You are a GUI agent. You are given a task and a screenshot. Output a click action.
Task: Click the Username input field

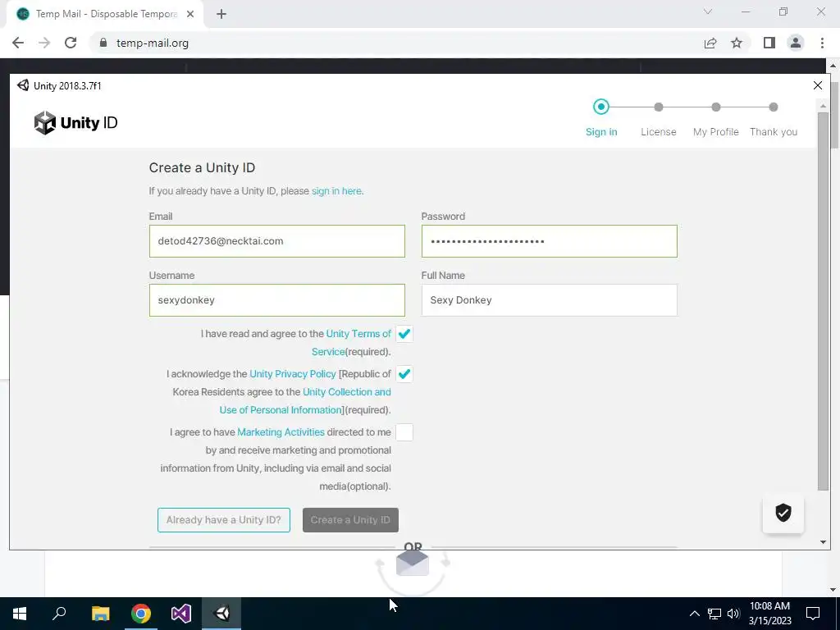[x=277, y=300]
